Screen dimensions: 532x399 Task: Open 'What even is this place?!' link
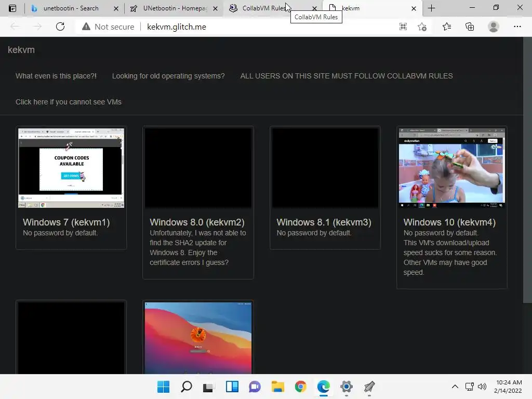[x=56, y=76]
